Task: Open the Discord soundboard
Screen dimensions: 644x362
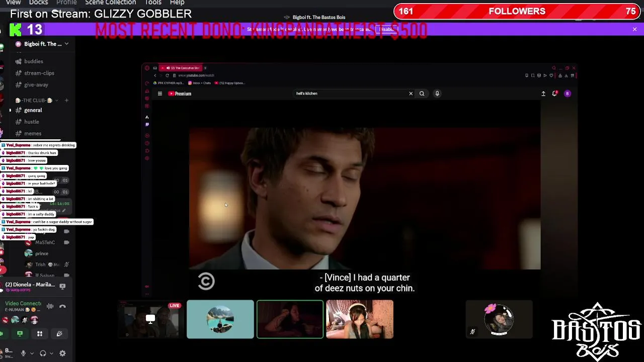Action: point(59,333)
